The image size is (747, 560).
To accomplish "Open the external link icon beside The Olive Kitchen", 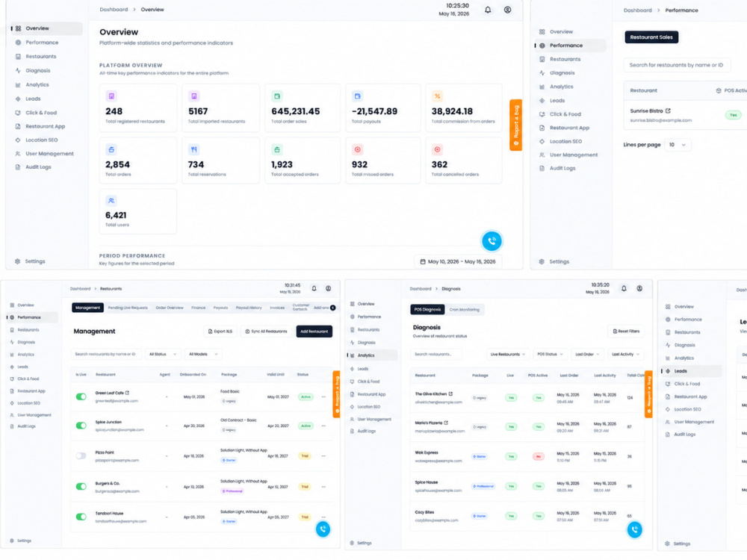I will [x=450, y=393].
